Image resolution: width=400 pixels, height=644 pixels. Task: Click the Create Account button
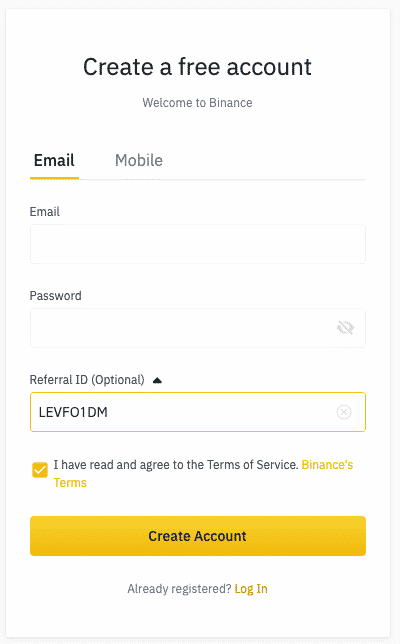pyautogui.click(x=198, y=536)
